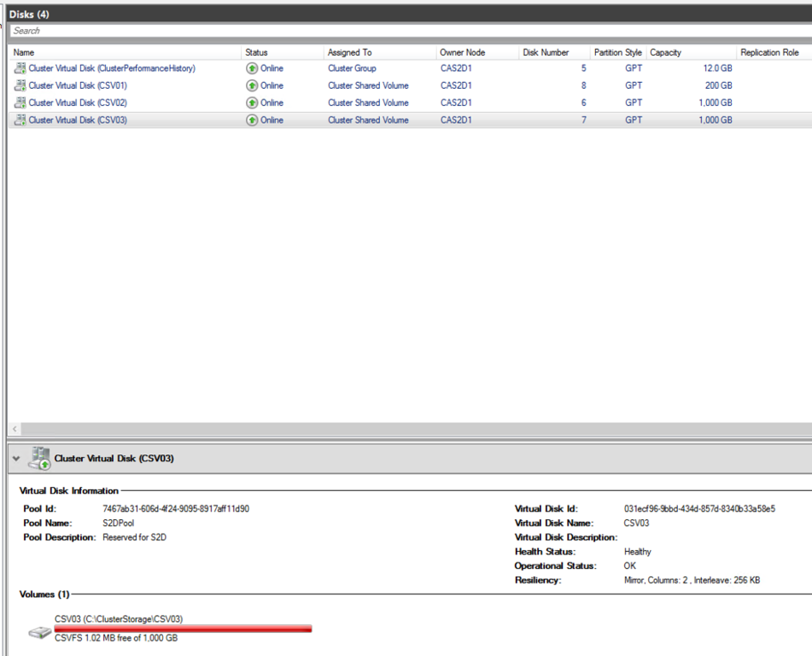Click the Cluster Virtual Disk (CSV03) header icon
The width and height of the screenshot is (812, 656).
(39, 458)
